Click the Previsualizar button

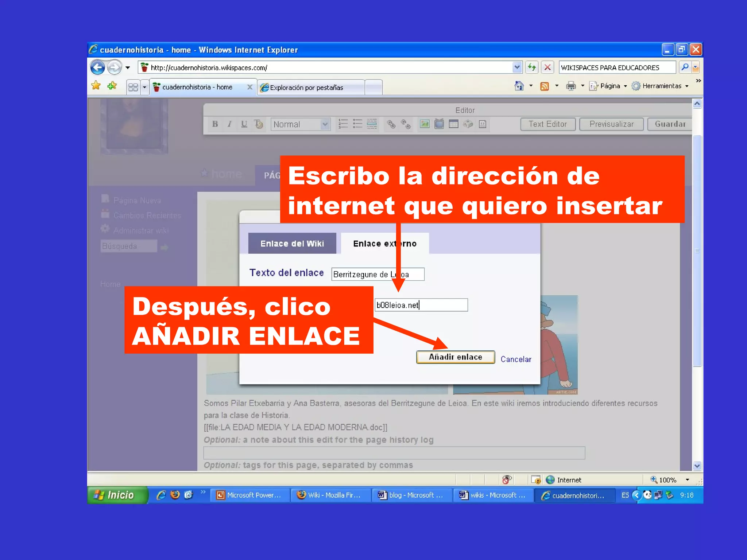pos(612,124)
